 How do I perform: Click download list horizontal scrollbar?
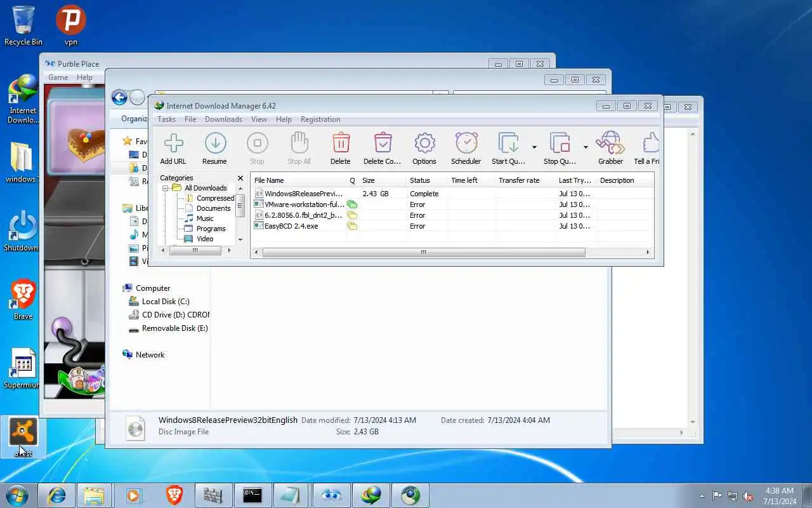coord(423,252)
